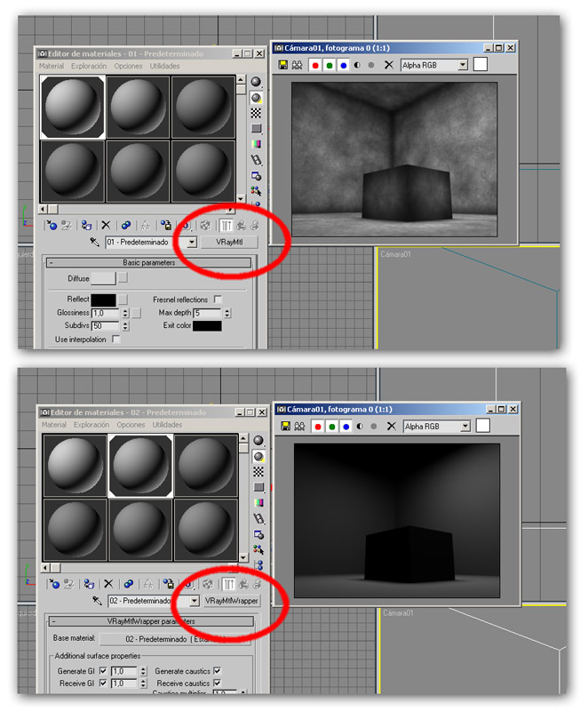Screen dimensions: 588x711
Task: Save bitmap in render window beside 01 editor
Action: (x=282, y=65)
